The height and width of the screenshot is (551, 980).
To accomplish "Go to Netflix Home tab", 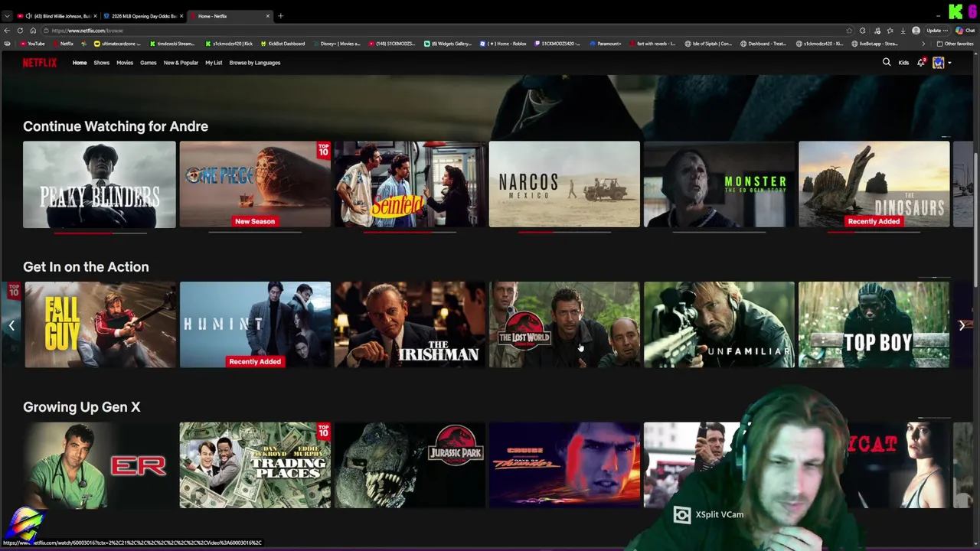I will tap(80, 63).
